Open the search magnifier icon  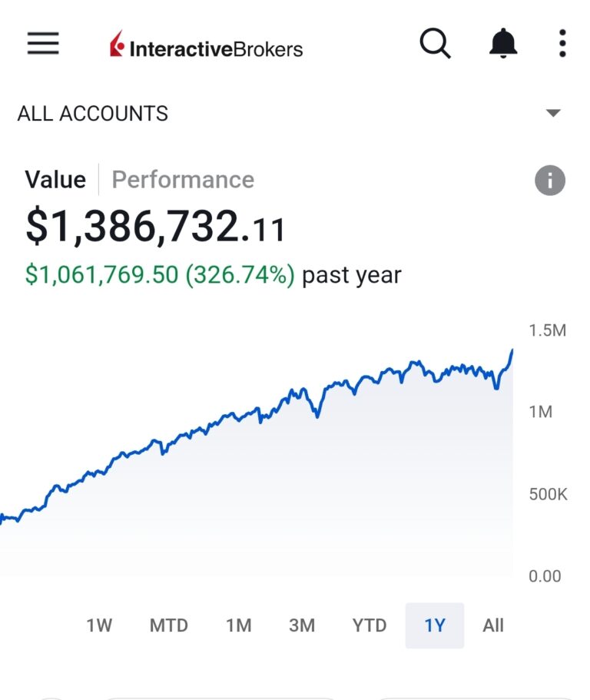pos(435,44)
